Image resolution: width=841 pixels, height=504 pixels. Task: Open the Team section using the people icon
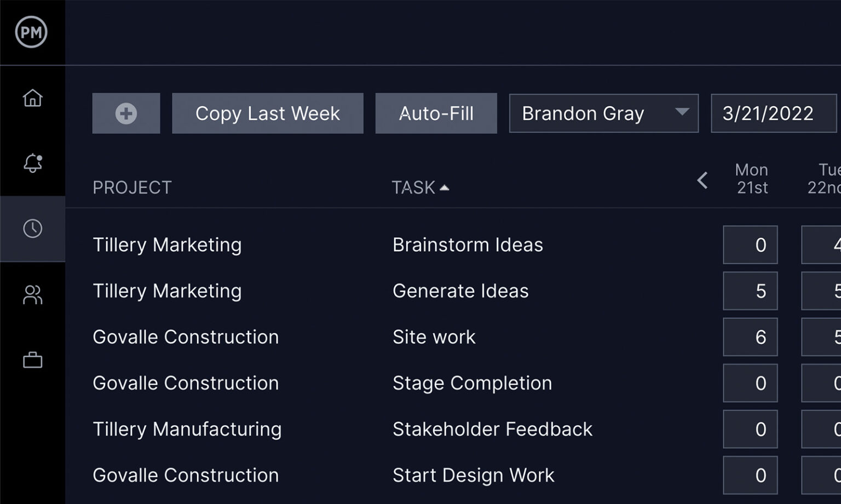pyautogui.click(x=32, y=295)
